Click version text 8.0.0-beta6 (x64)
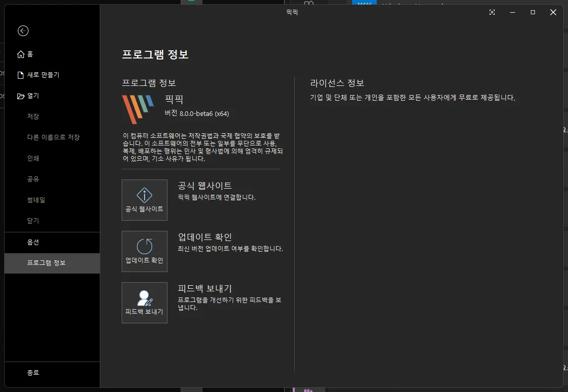Image resolution: width=568 pixels, height=392 pixels. click(x=204, y=114)
